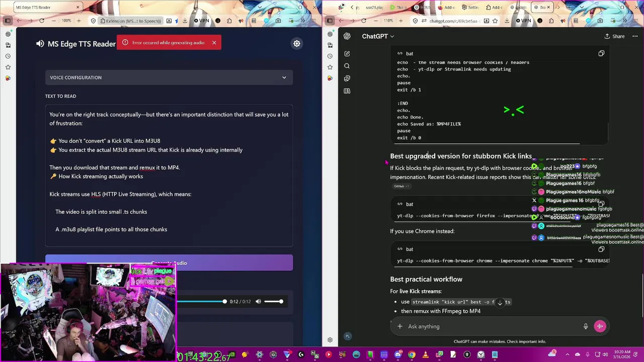Add an attachment with the plus icon
The height and width of the screenshot is (362, 644).
pyautogui.click(x=399, y=326)
